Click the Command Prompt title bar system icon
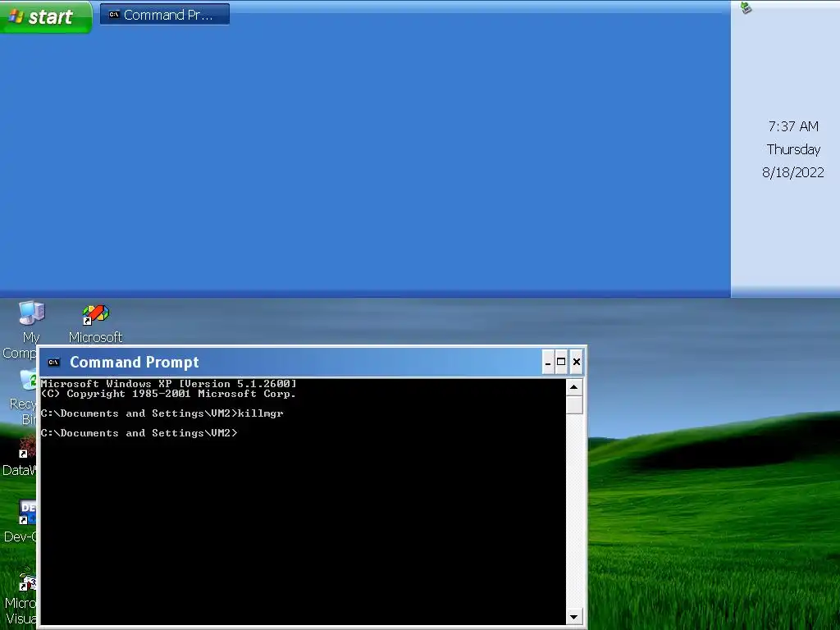Image resolution: width=840 pixels, height=630 pixels. pyautogui.click(x=53, y=362)
